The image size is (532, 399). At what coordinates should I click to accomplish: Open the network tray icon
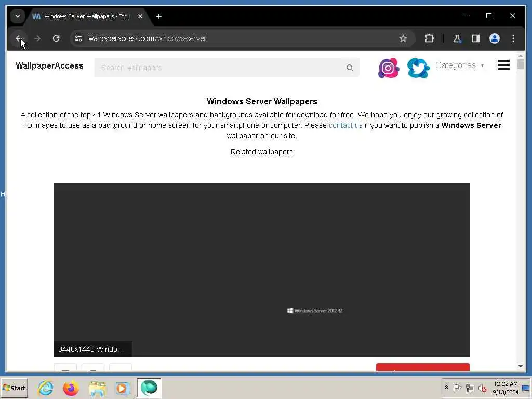click(x=470, y=388)
